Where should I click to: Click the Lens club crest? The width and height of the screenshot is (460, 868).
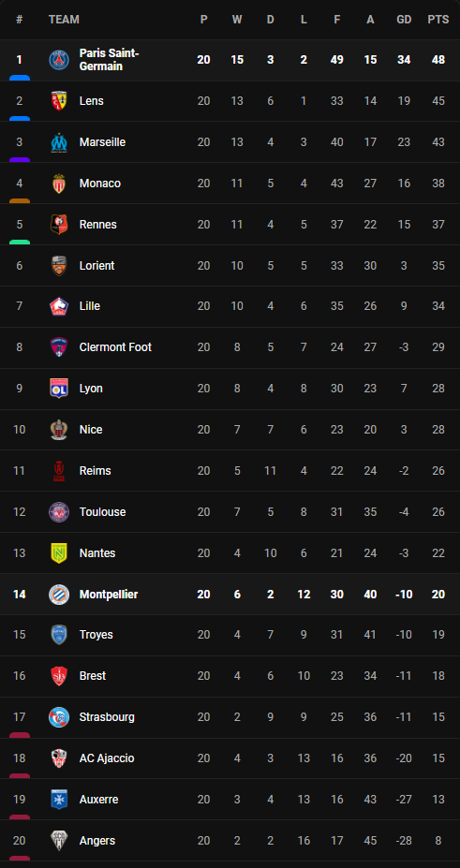(59, 101)
